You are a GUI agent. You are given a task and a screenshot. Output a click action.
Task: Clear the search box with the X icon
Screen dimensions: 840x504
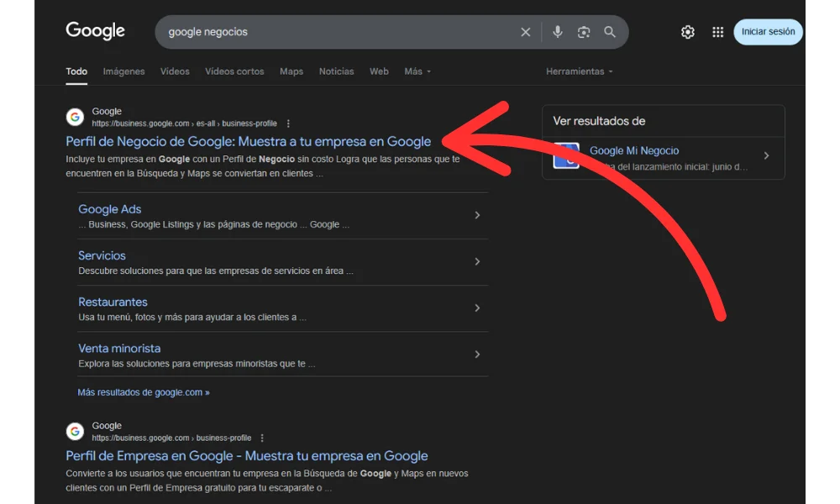pos(526,32)
